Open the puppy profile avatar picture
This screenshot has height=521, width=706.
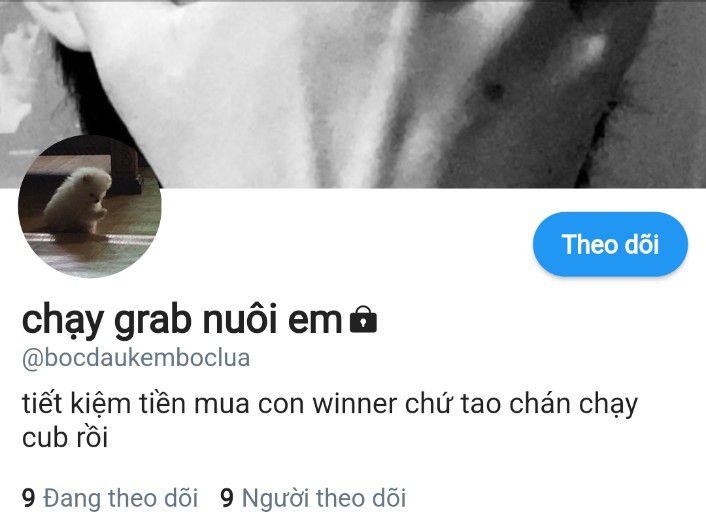(x=90, y=206)
